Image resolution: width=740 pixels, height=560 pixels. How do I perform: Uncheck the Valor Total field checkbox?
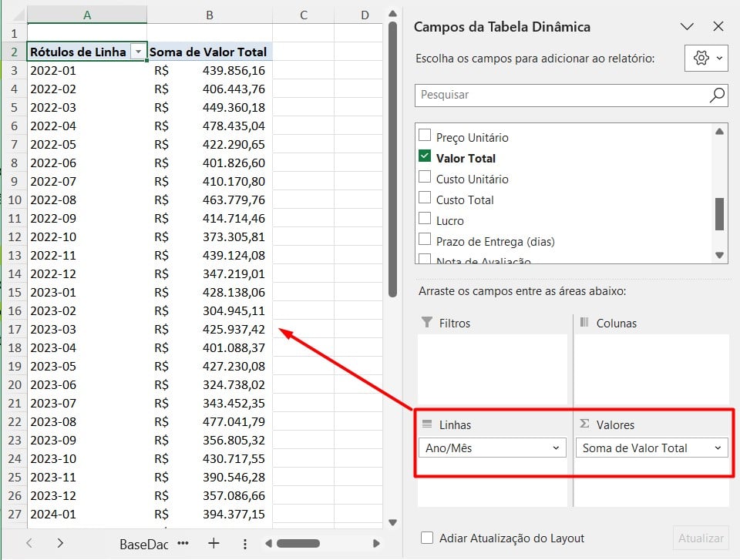pos(425,157)
